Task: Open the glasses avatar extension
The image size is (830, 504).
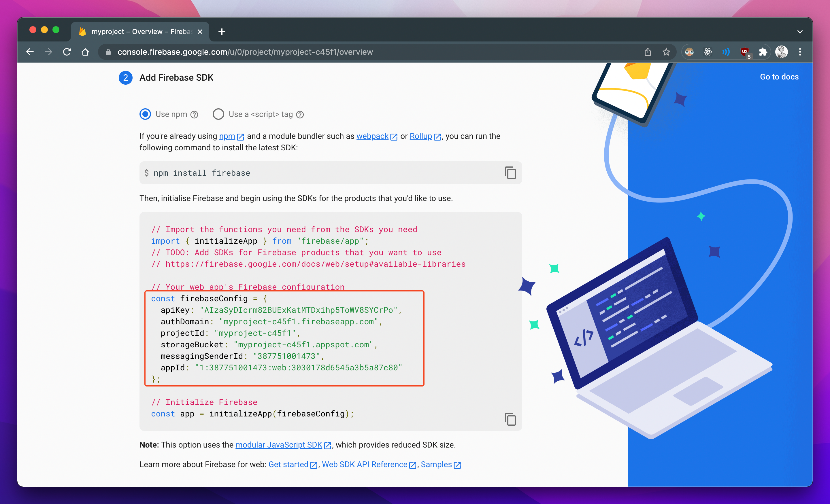Action: pyautogui.click(x=689, y=52)
